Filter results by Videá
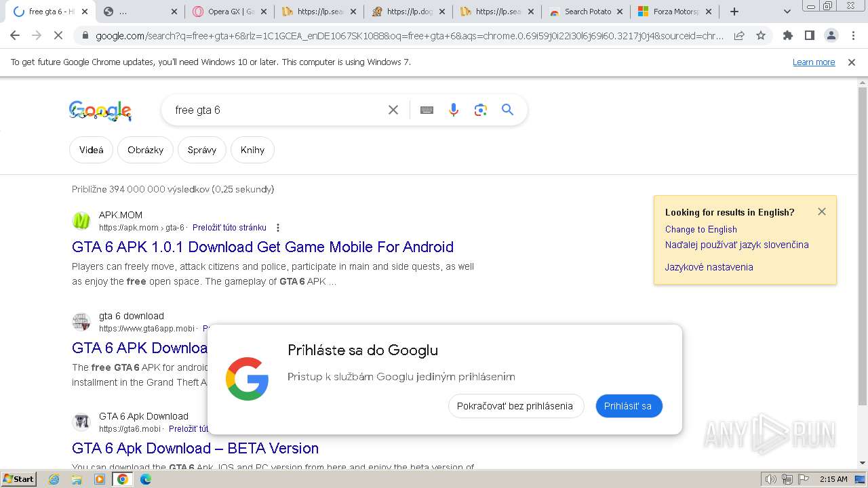The width and height of the screenshot is (868, 488). click(x=92, y=150)
